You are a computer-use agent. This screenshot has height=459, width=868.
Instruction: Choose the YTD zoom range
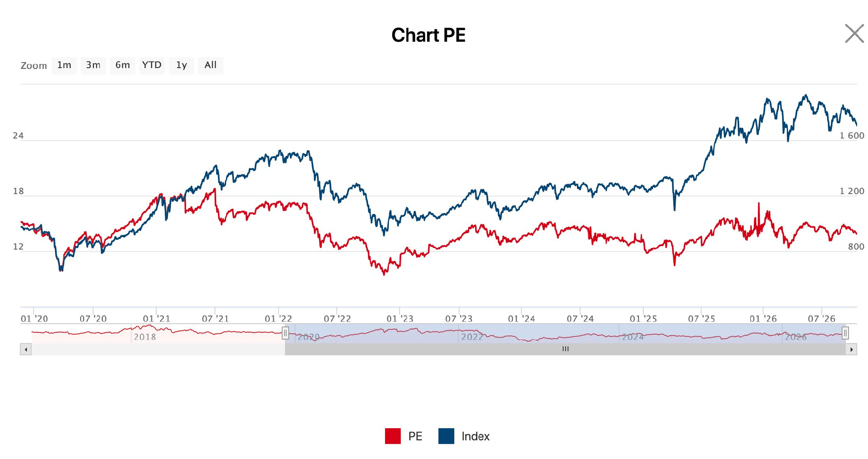(x=152, y=66)
